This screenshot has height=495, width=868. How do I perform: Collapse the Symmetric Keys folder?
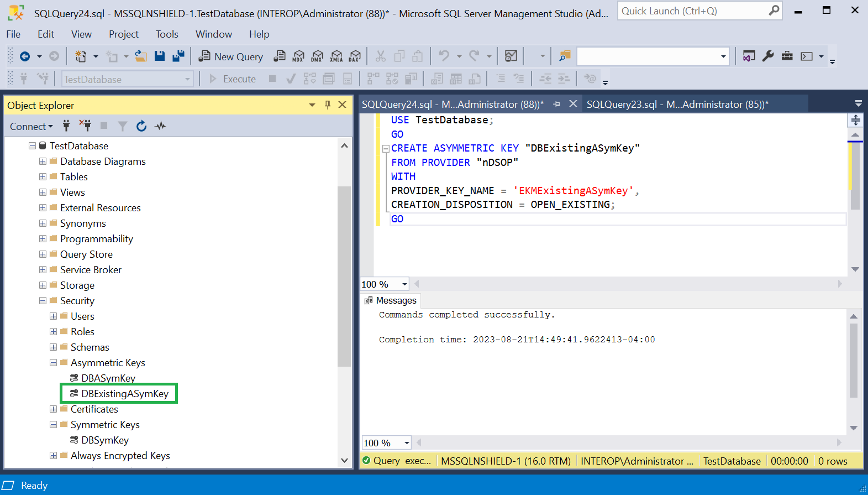(53, 425)
